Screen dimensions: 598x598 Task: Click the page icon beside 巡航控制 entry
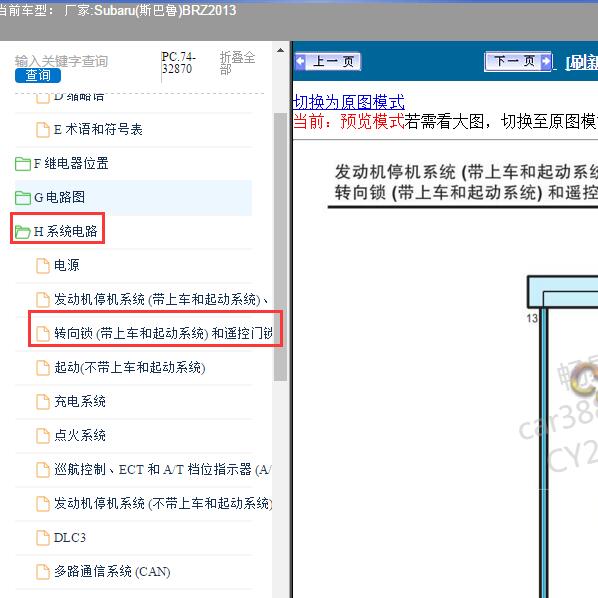click(43, 470)
